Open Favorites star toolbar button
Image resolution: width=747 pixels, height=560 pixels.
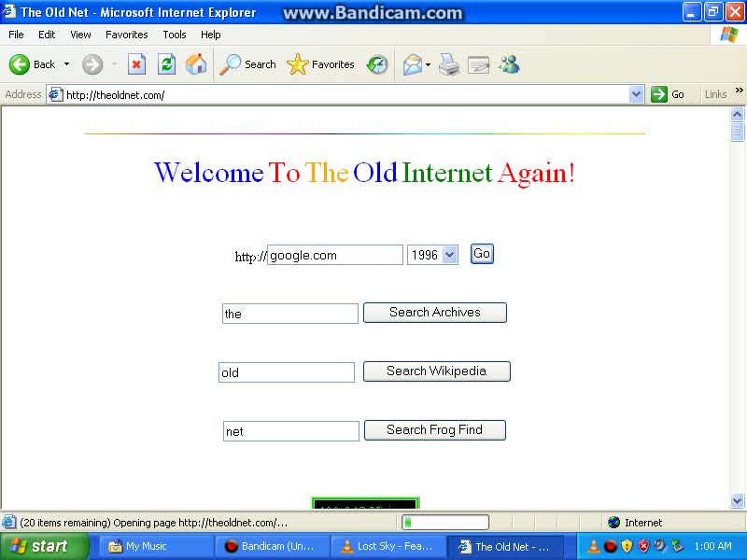coord(320,64)
